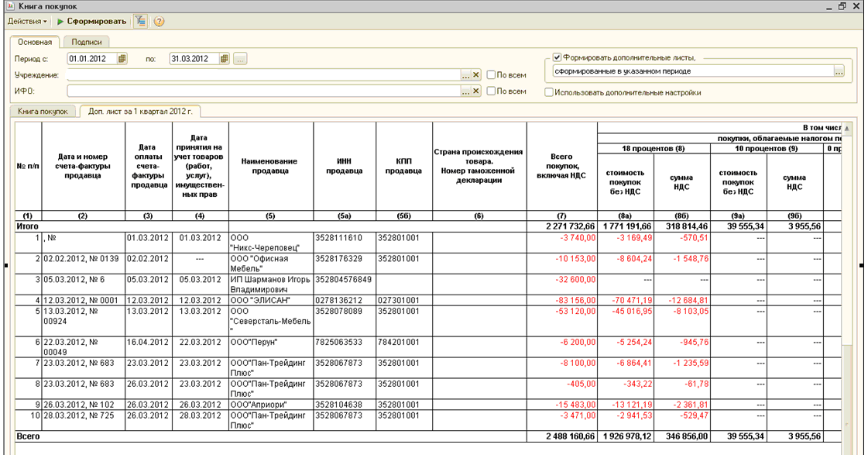
Task: Click the settings panel toggle icon in toolbar
Action: [x=140, y=21]
